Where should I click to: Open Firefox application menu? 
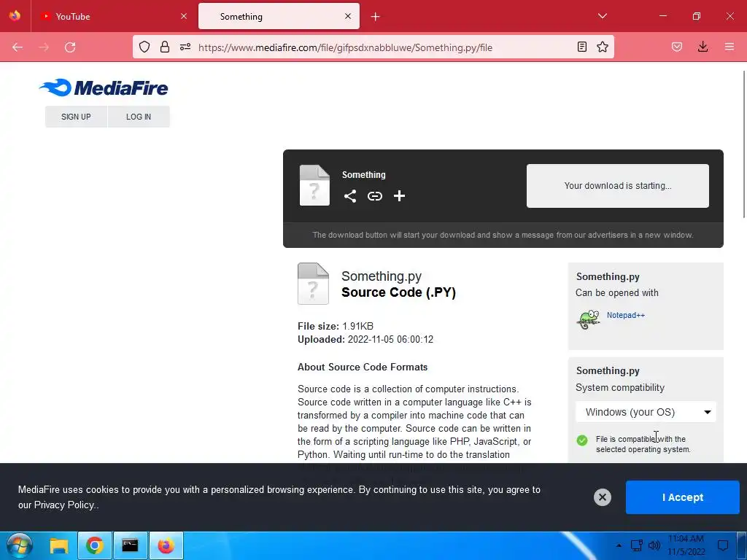pyautogui.click(x=729, y=47)
